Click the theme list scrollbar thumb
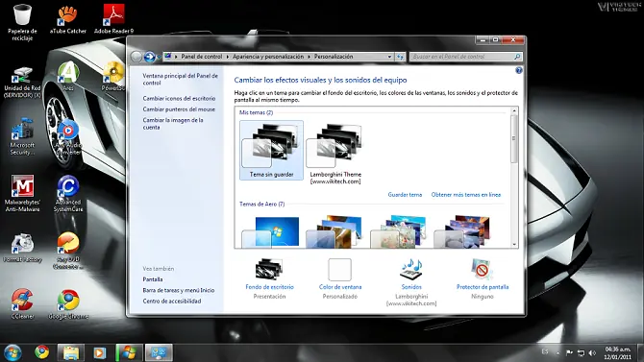This screenshot has height=362, width=644. 514,138
